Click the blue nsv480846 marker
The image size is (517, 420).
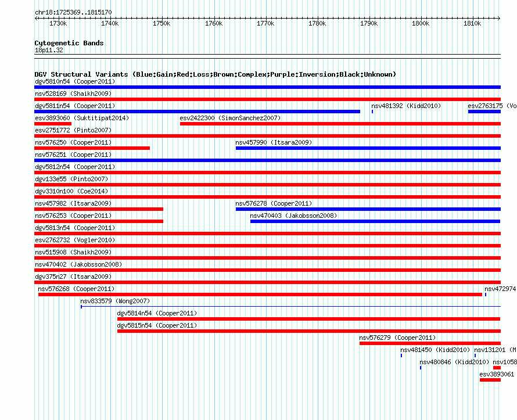[421, 368]
